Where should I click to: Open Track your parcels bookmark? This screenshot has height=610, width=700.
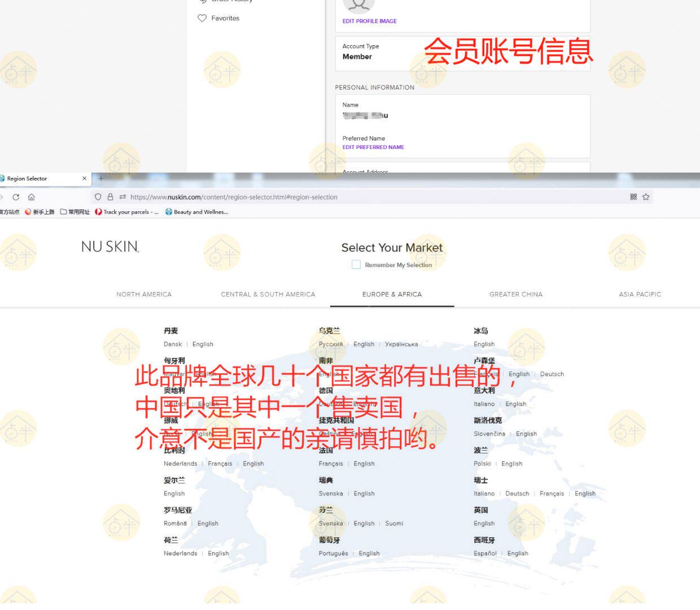point(127,212)
